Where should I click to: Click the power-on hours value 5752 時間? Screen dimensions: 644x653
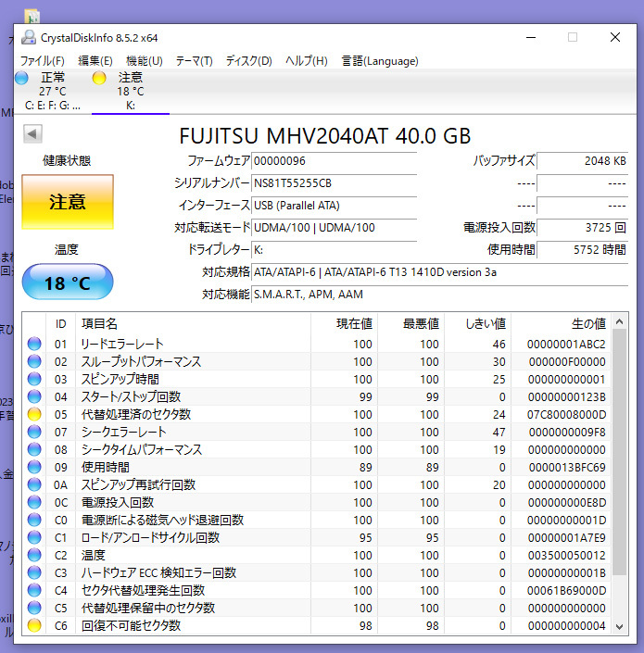coord(582,250)
